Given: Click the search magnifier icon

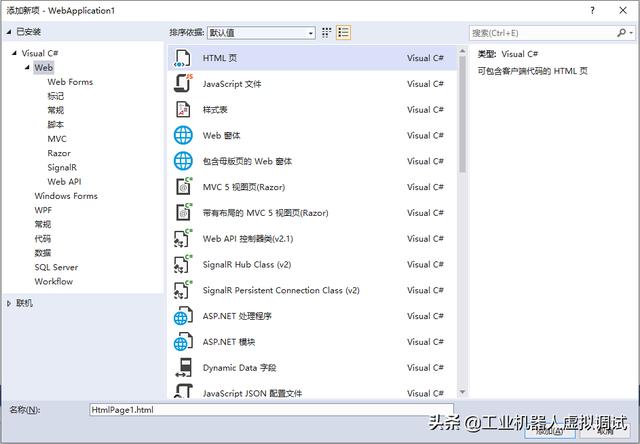Looking at the screenshot, I should [x=621, y=33].
